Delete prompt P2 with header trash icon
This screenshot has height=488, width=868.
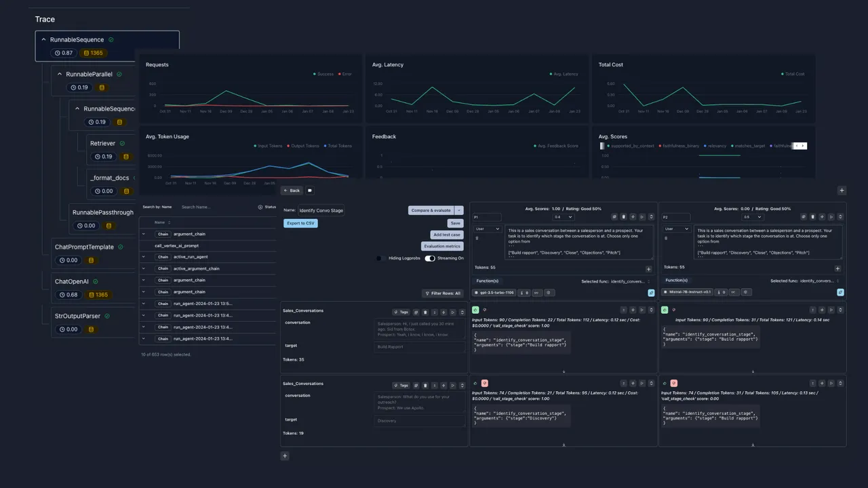[x=812, y=217]
